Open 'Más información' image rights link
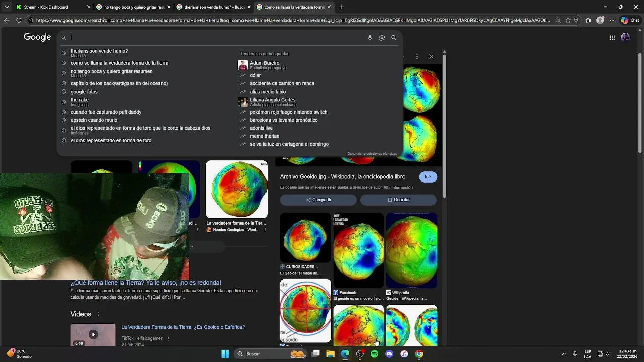The image size is (644, 362). (398, 188)
